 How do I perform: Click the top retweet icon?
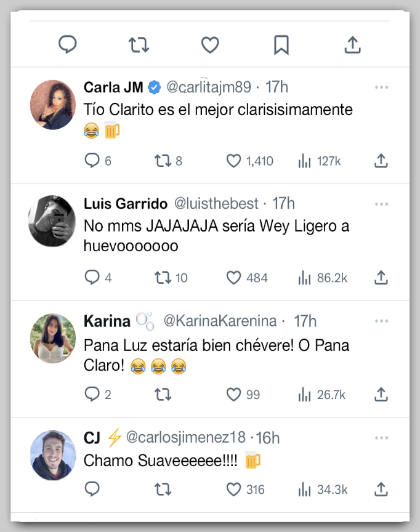pyautogui.click(x=139, y=44)
